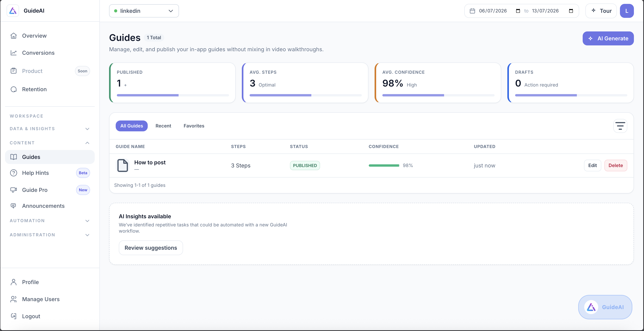Click the Beta badge on Help Hints
644x331 pixels.
pyautogui.click(x=83, y=173)
